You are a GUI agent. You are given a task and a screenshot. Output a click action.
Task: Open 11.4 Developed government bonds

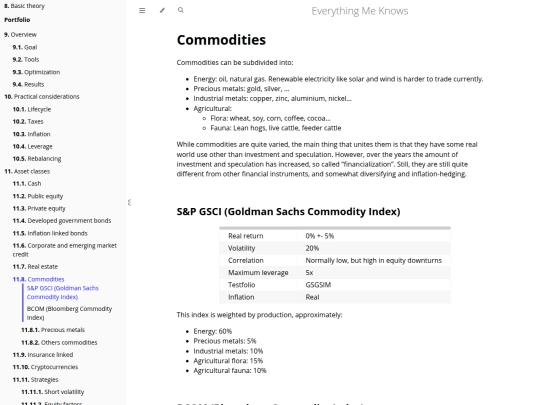click(x=62, y=220)
